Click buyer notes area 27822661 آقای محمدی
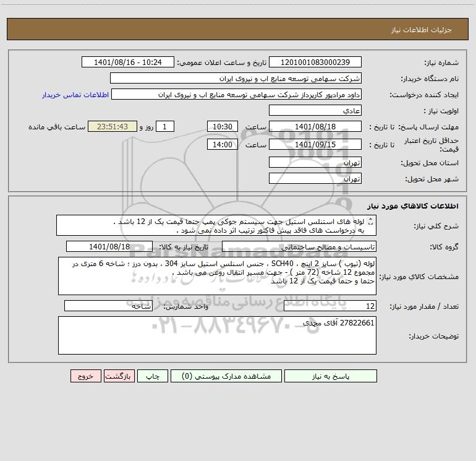The image size is (476, 461). click(217, 335)
